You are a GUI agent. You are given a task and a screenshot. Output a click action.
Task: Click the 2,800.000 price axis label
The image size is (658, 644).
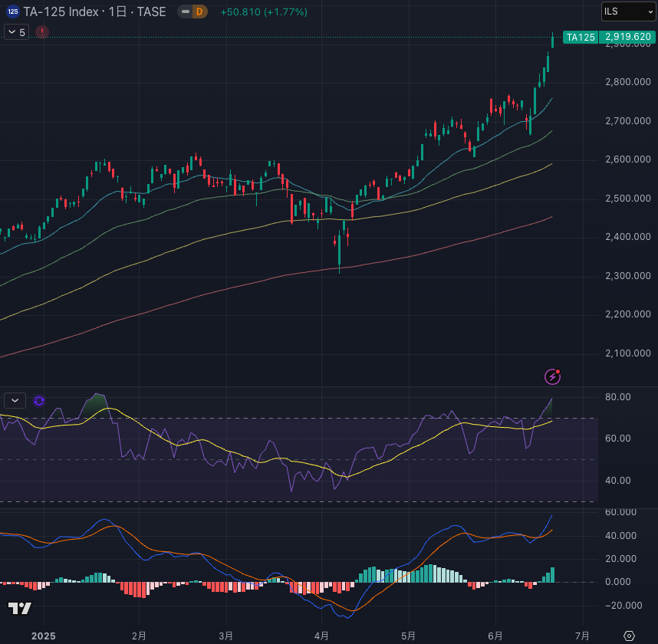[x=628, y=82]
